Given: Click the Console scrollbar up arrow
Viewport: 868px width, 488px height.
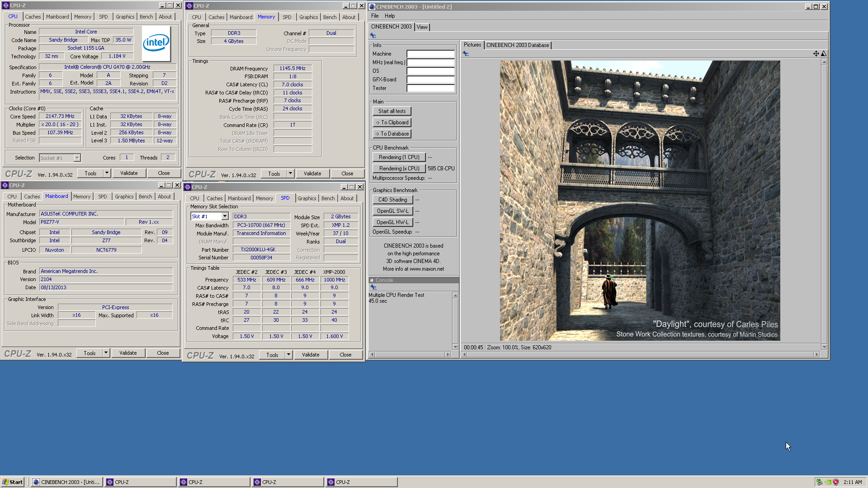Looking at the screenshot, I should tap(455, 295).
